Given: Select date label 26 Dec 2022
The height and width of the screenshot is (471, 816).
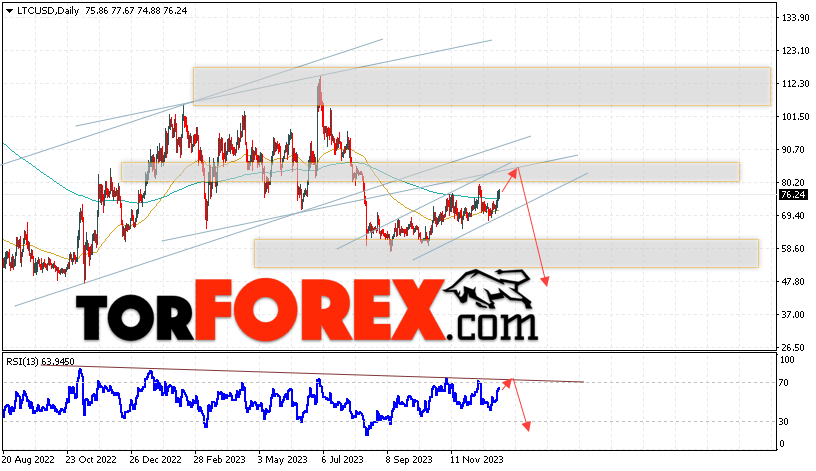Looking at the screenshot, I should (156, 460).
